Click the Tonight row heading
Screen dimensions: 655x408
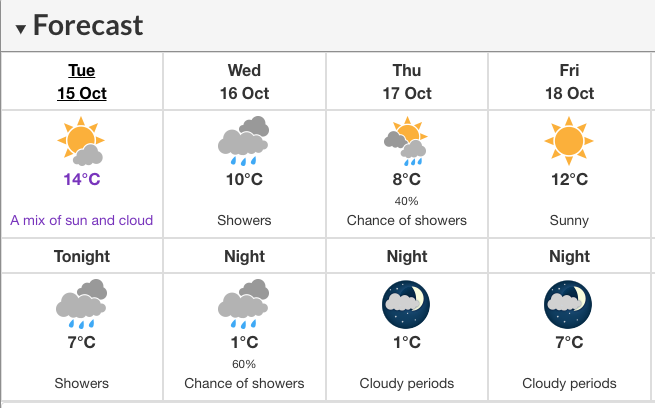point(82,256)
